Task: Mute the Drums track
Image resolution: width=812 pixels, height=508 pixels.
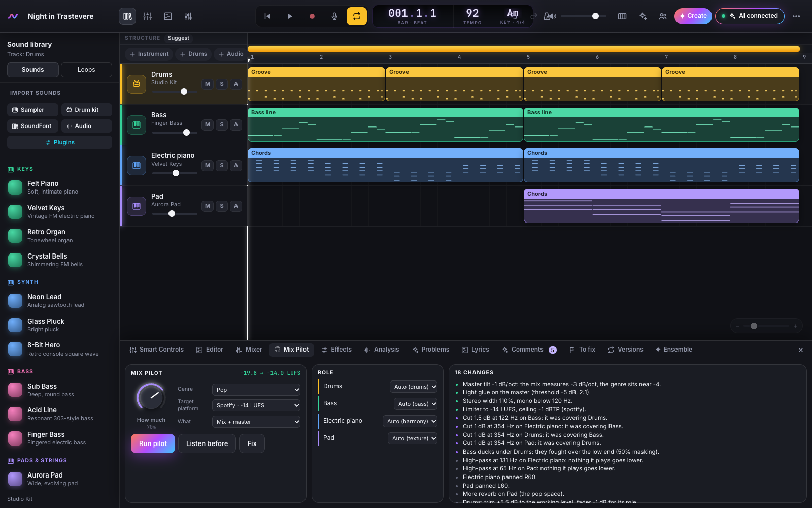Action: pyautogui.click(x=208, y=84)
